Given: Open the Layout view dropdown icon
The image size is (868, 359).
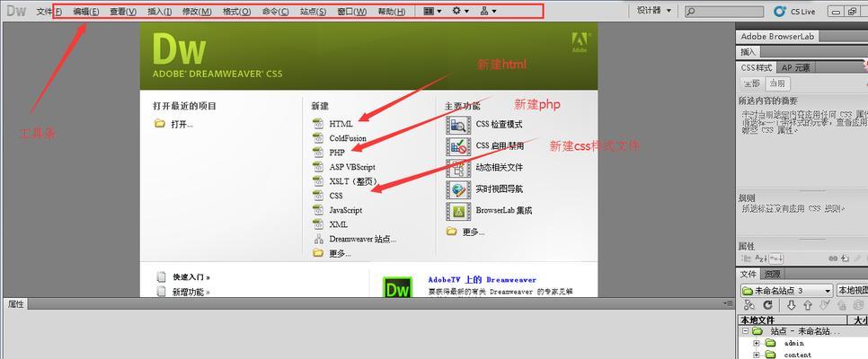Looking at the screenshot, I should click(x=432, y=11).
